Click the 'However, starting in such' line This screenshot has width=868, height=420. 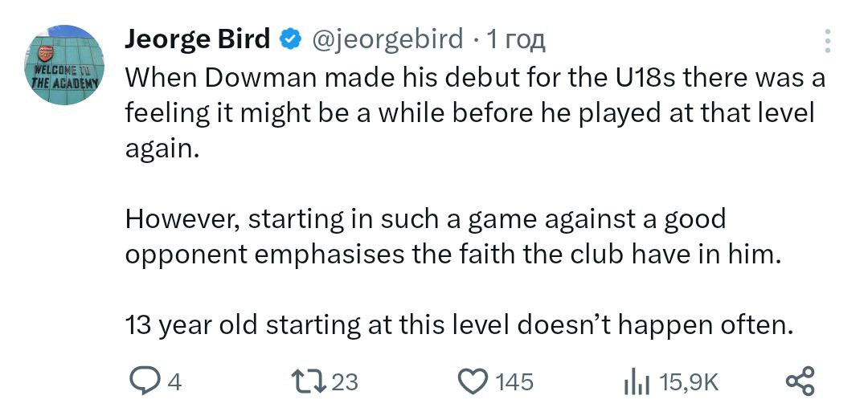pos(426,218)
